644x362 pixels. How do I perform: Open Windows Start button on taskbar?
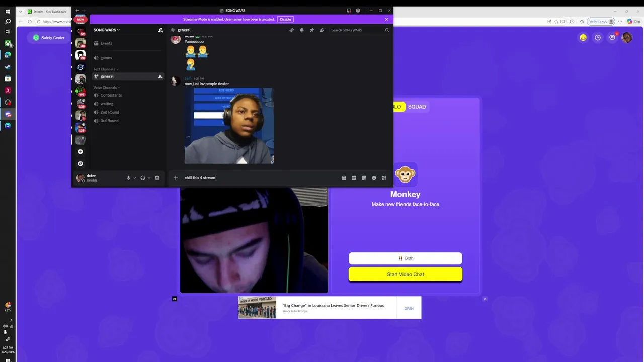[8, 11]
